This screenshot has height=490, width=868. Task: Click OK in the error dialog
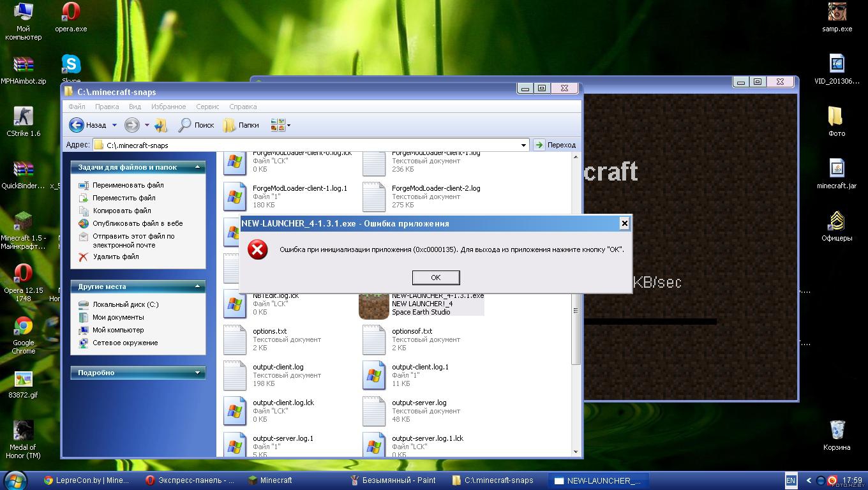[x=435, y=278]
